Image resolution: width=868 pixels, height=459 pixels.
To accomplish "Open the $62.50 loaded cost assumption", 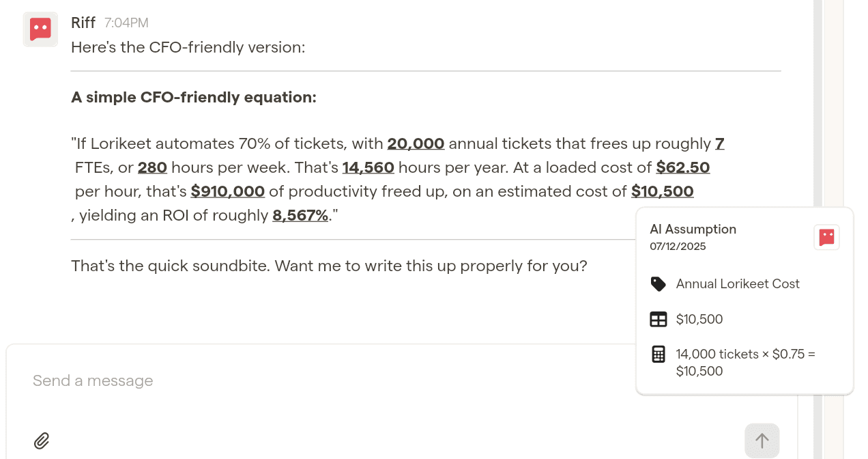I will 682,168.
